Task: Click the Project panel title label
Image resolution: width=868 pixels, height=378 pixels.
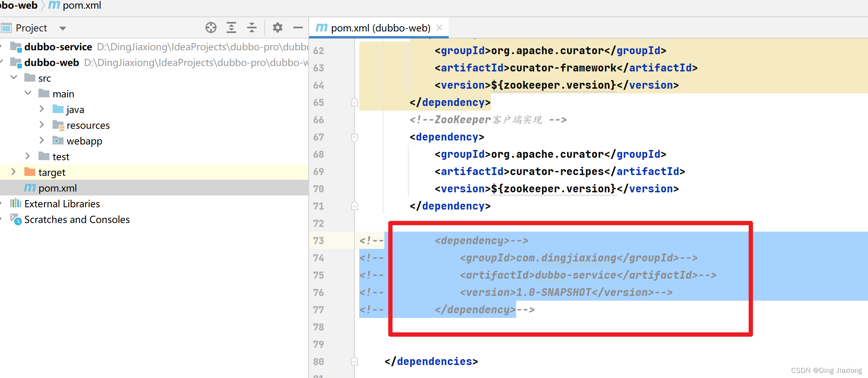Action: tap(31, 28)
